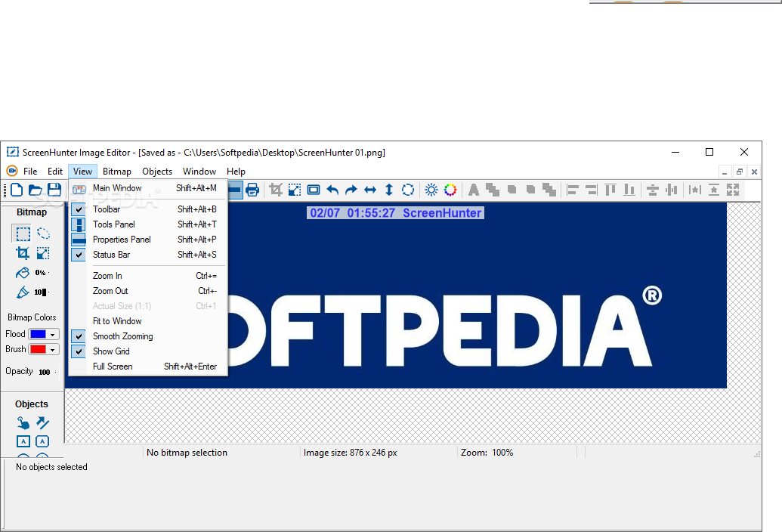This screenshot has width=782, height=532.
Task: Open the Brush color dropdown arrow
Action: tap(52, 350)
